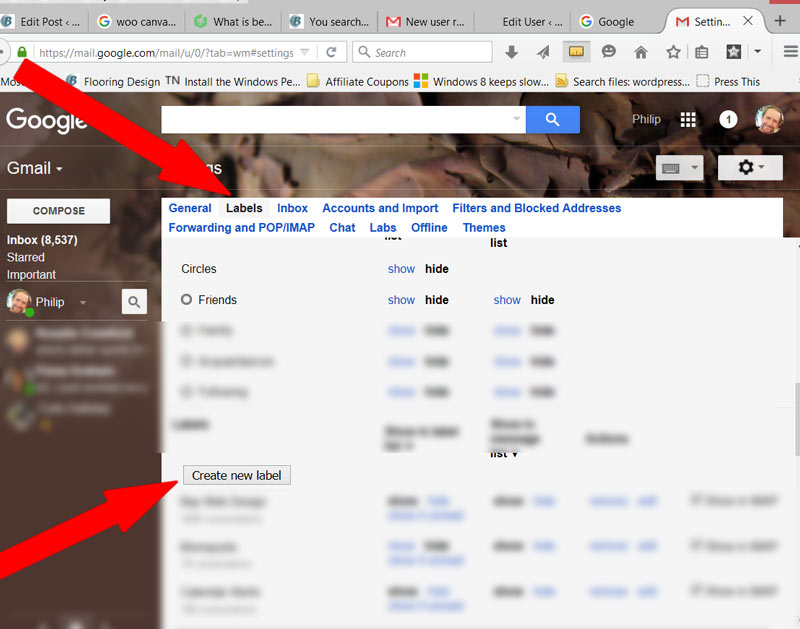Click the blue Gmail search button

[553, 120]
